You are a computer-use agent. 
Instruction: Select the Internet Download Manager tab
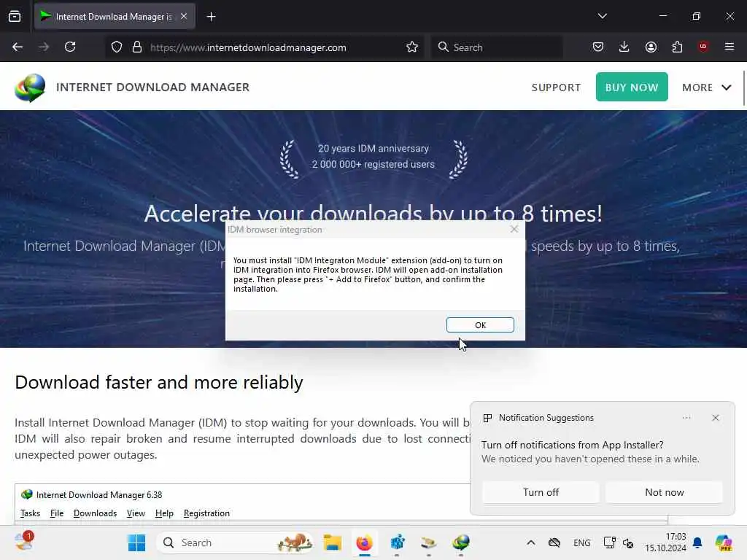click(114, 17)
